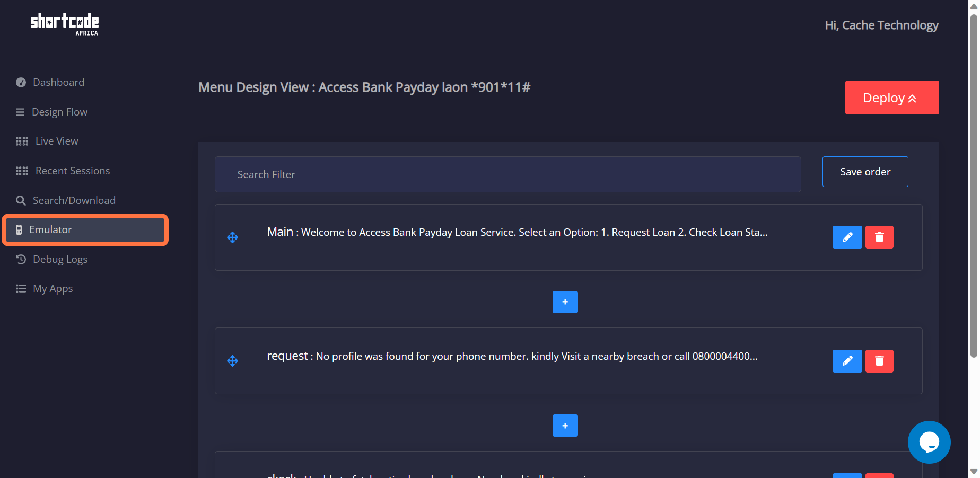
Task: Click the Deploy button
Action: click(x=892, y=98)
